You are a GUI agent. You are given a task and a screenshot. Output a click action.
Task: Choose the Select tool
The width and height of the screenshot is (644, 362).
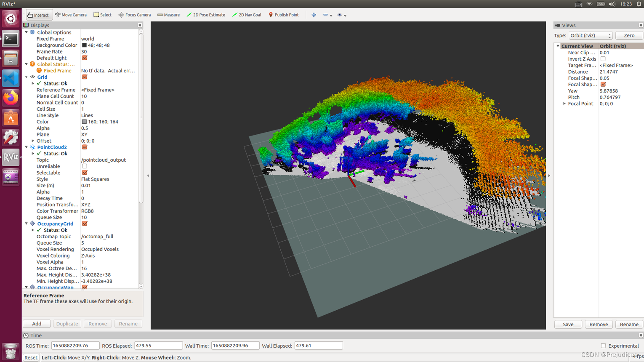coord(102,15)
